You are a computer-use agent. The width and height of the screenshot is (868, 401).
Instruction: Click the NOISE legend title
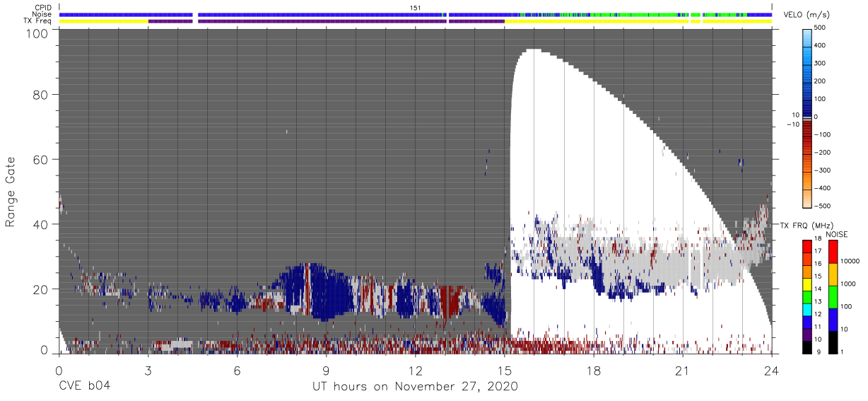click(x=837, y=234)
